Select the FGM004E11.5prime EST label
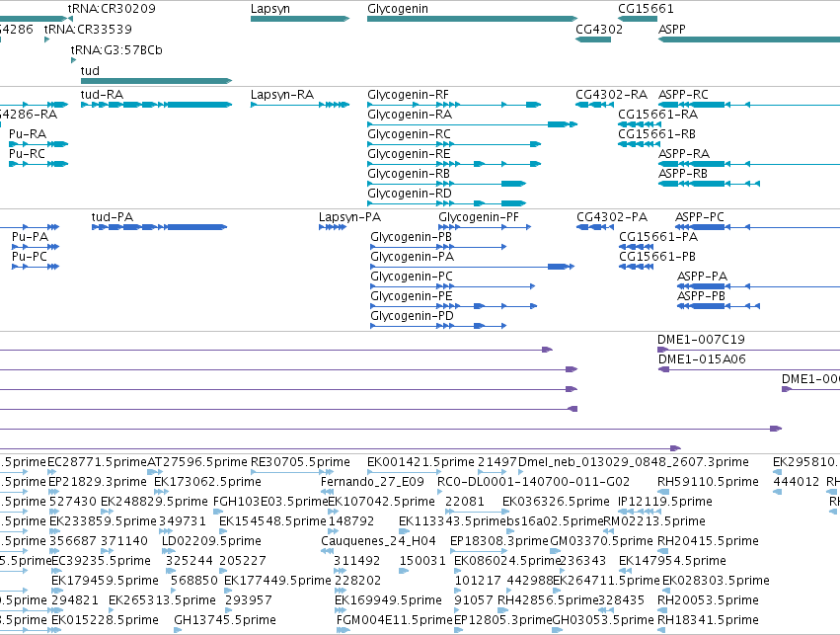Viewport: 840px width, 635px height. [395, 620]
